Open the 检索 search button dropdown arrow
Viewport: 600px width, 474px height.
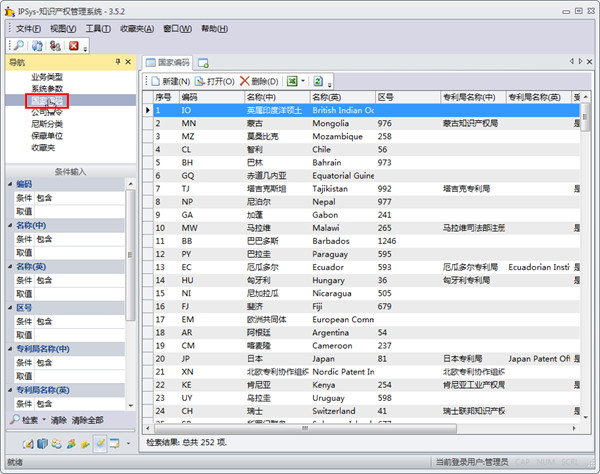[x=44, y=420]
